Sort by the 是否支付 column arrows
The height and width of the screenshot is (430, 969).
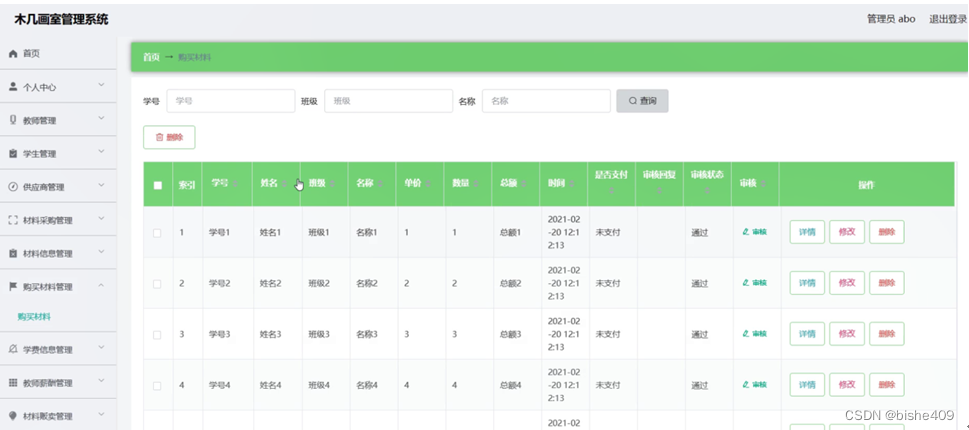tap(611, 192)
